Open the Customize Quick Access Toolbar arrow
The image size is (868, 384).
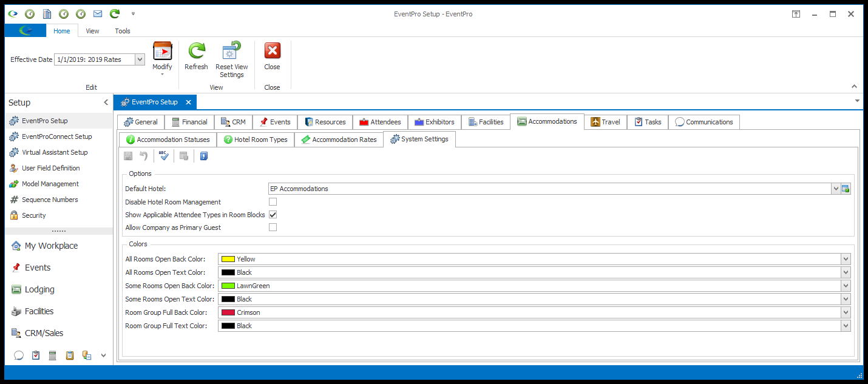click(133, 13)
